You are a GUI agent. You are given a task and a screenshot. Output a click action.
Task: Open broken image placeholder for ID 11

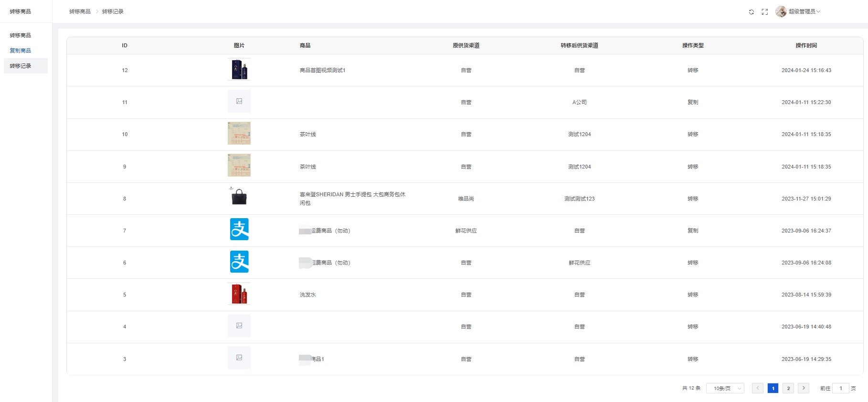(x=239, y=102)
